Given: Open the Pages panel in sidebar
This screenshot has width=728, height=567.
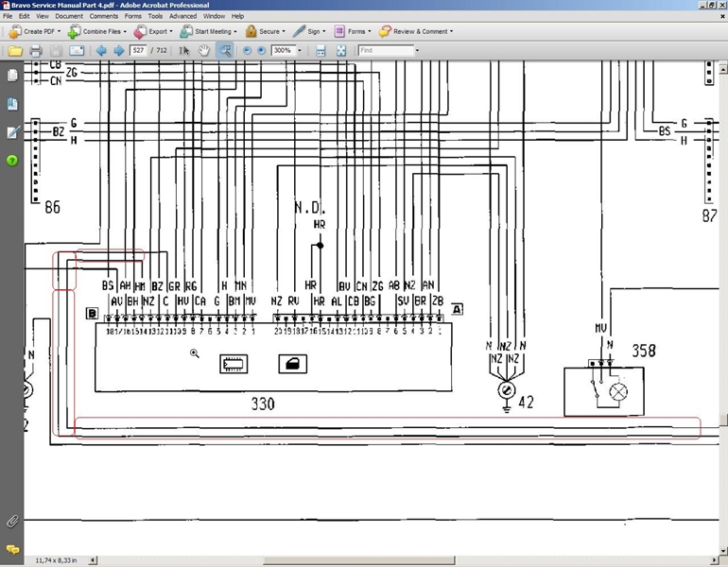Looking at the screenshot, I should [x=12, y=76].
